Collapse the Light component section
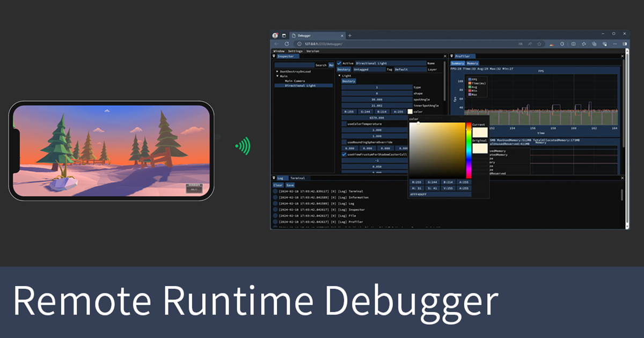Image resolution: width=644 pixels, height=338 pixels. tap(339, 76)
